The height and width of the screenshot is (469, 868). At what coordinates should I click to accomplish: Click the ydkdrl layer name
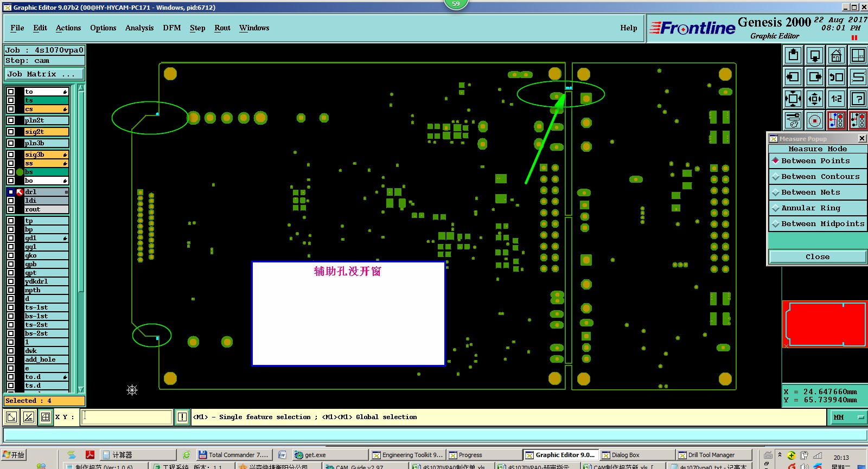47,281
